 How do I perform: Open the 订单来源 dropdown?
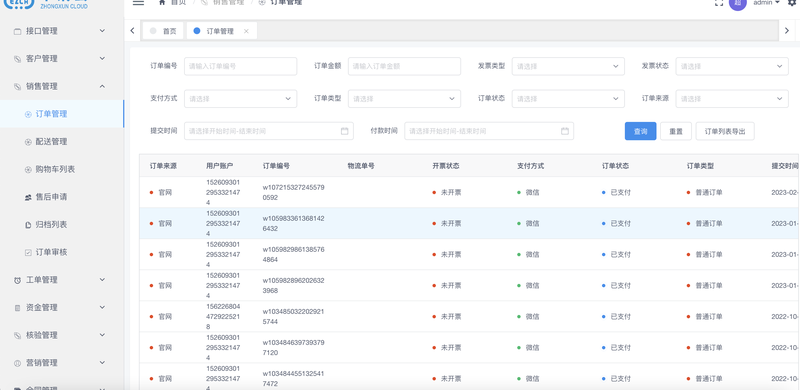click(732, 99)
